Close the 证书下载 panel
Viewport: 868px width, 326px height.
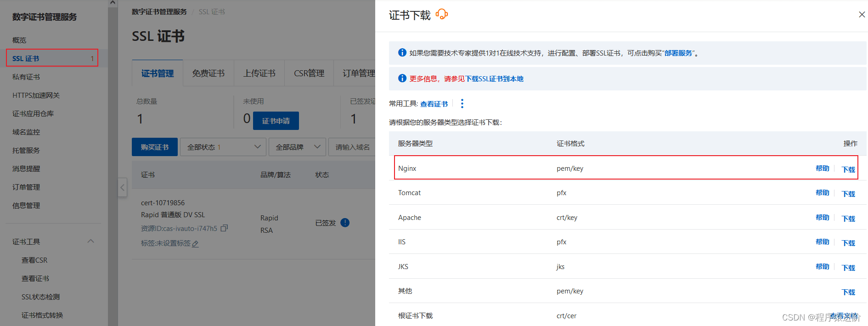[862, 15]
